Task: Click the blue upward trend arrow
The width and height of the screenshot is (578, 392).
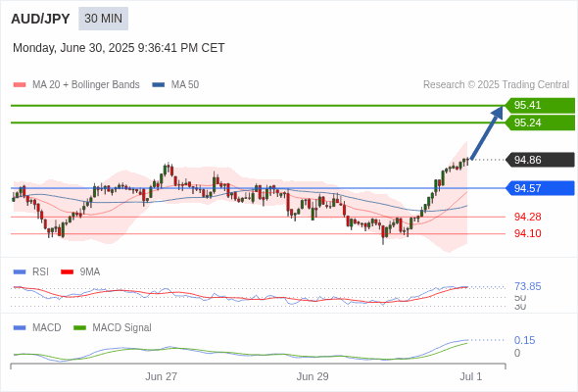Action: tap(487, 132)
